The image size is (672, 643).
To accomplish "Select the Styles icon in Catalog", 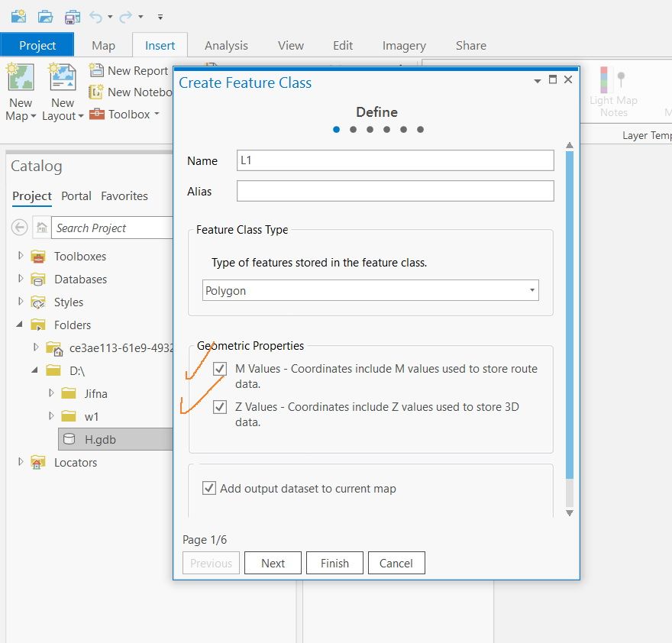I will [x=38, y=302].
